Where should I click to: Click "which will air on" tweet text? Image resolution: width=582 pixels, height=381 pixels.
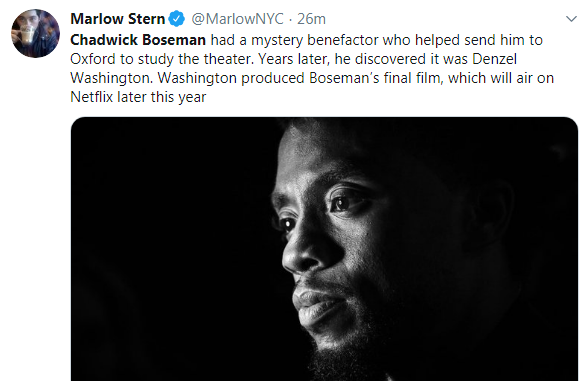tap(501, 78)
